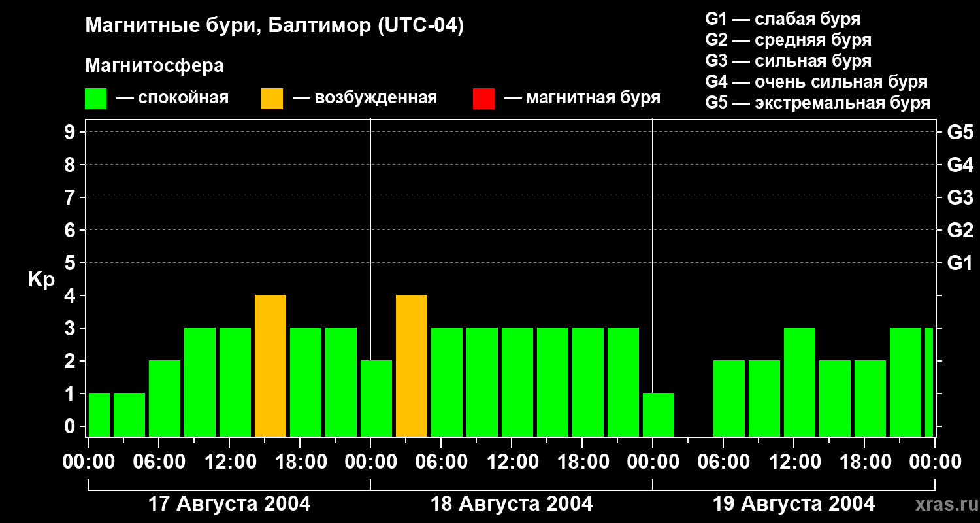The image size is (980, 523).
Task: Click the 'Kp' axis label
Action: tap(41, 280)
